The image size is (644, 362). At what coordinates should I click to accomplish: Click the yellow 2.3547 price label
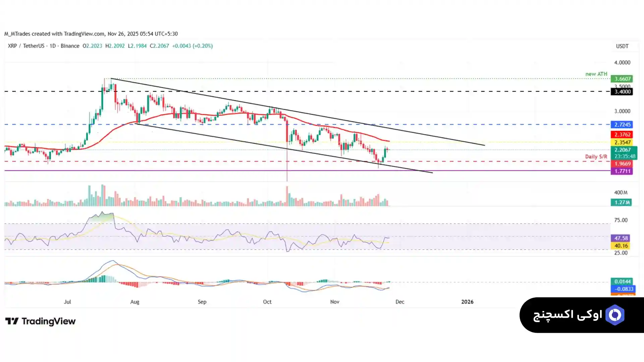[622, 142]
